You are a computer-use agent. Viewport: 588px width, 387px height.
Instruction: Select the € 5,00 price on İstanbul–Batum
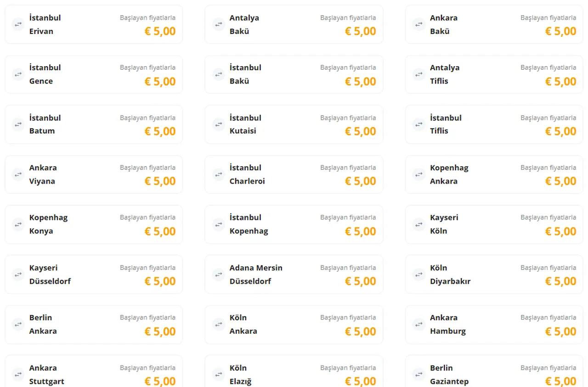(x=160, y=132)
